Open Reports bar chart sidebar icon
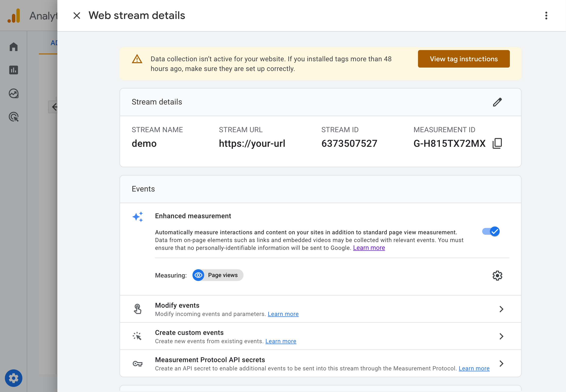566x392 pixels. pos(14,70)
